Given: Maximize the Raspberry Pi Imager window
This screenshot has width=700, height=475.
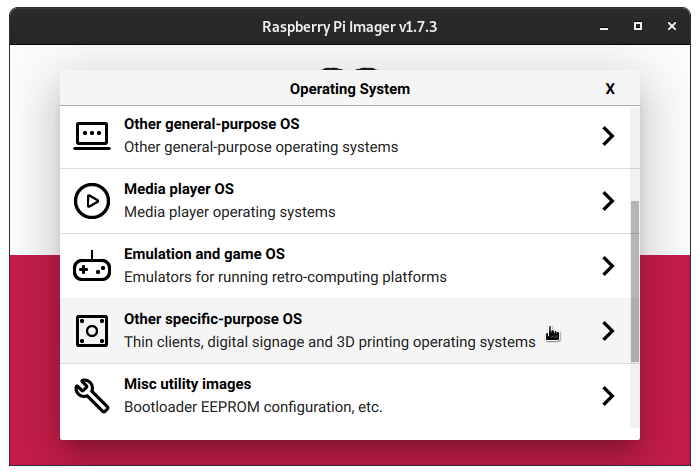Looking at the screenshot, I should coord(638,25).
